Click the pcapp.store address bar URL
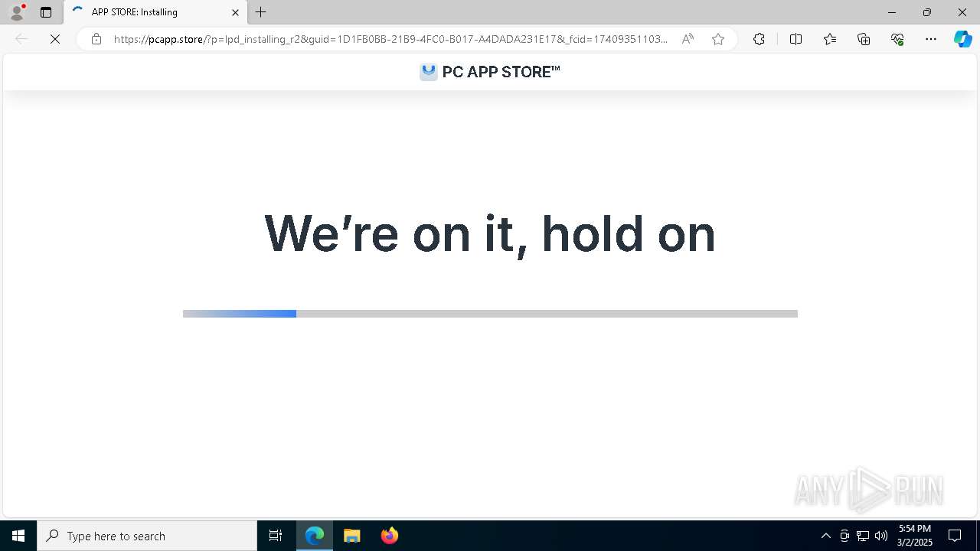 [x=390, y=39]
